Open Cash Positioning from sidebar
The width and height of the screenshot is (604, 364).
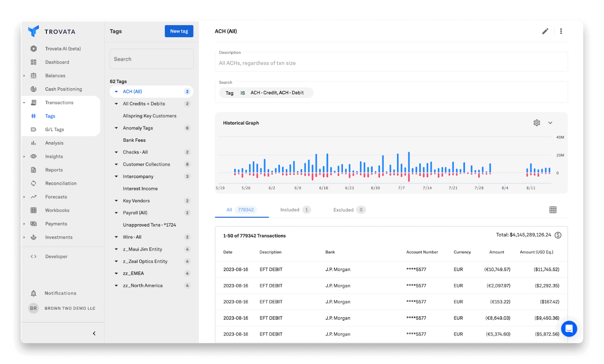(x=63, y=89)
